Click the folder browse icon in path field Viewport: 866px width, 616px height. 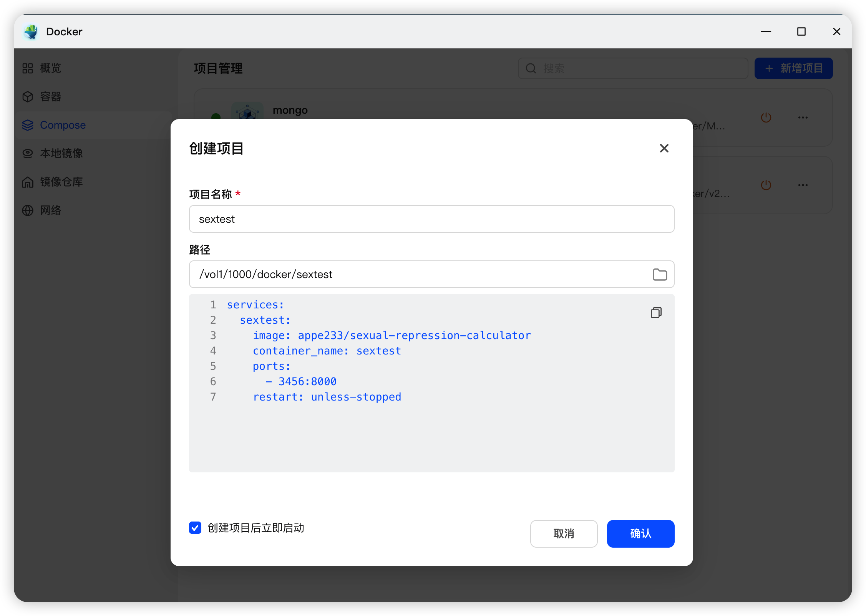tap(660, 274)
